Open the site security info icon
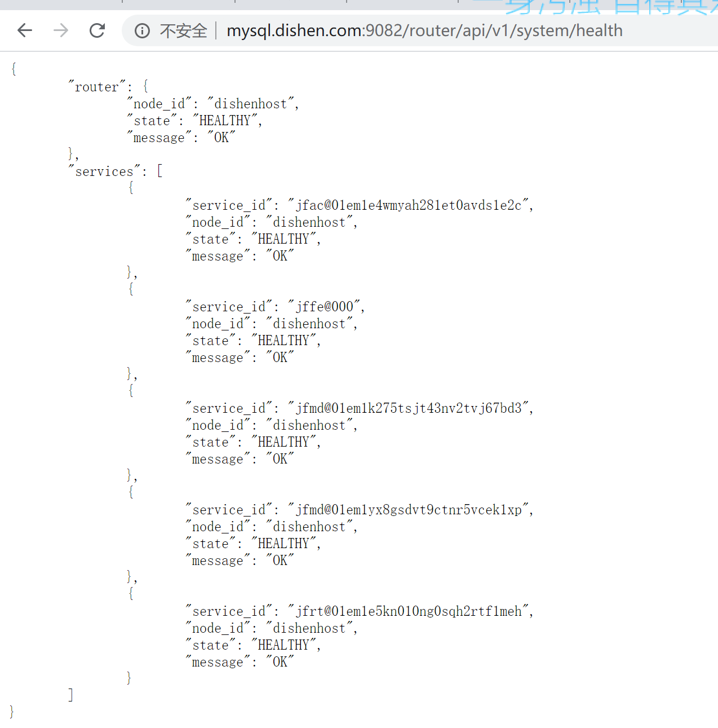Screen dimensions: 718x728 142,30
